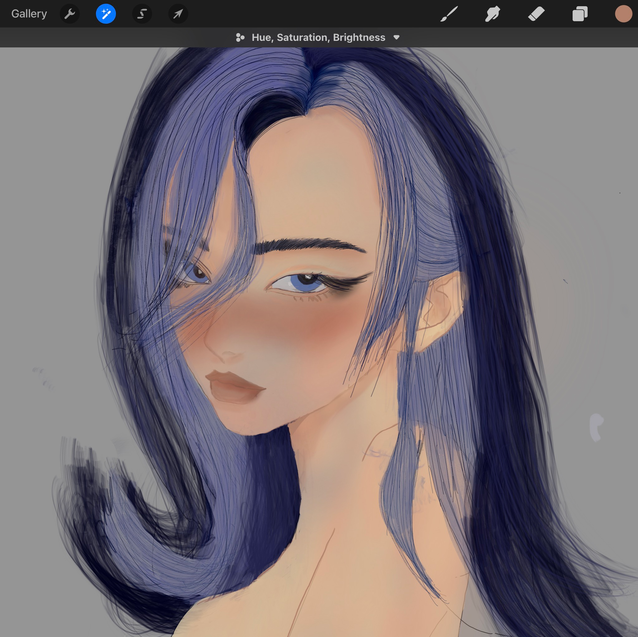Viewport: 638px width, 637px height.
Task: Open the Adjustments magic wand menu
Action: coord(106,14)
